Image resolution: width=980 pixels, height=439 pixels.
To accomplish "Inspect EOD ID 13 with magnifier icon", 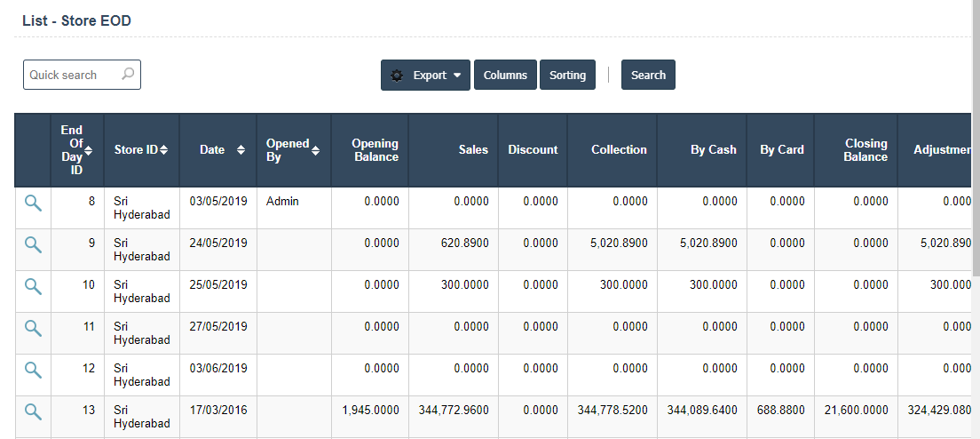I will point(33,411).
